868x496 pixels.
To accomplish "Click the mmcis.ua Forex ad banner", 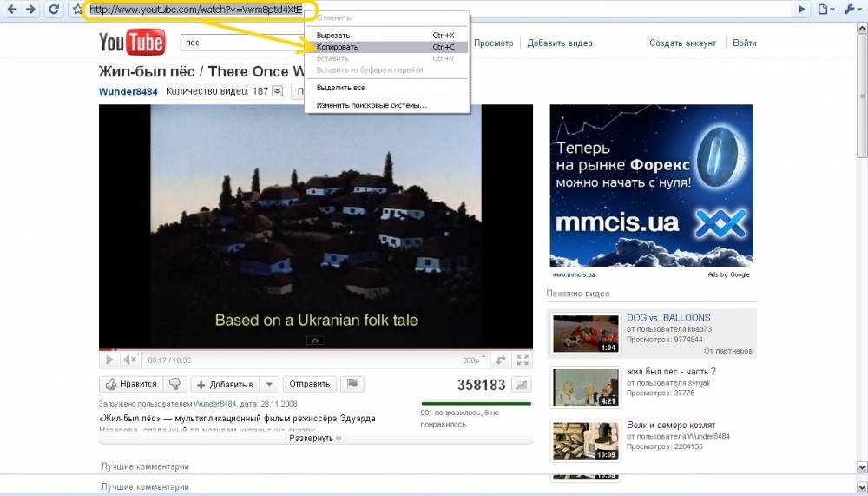I will tap(651, 186).
